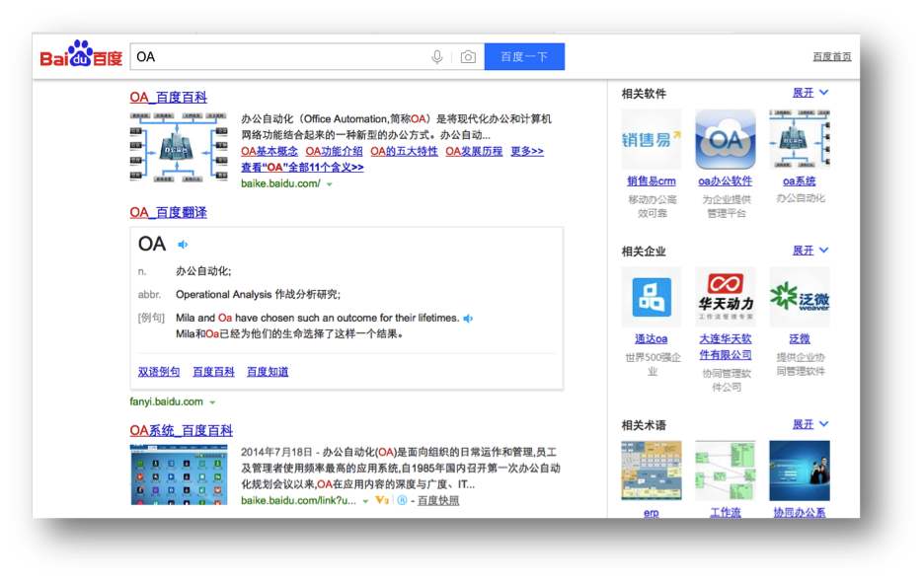This screenshot has width=924, height=582.
Task: Click 更多>> link in first result
Action: 527,151
